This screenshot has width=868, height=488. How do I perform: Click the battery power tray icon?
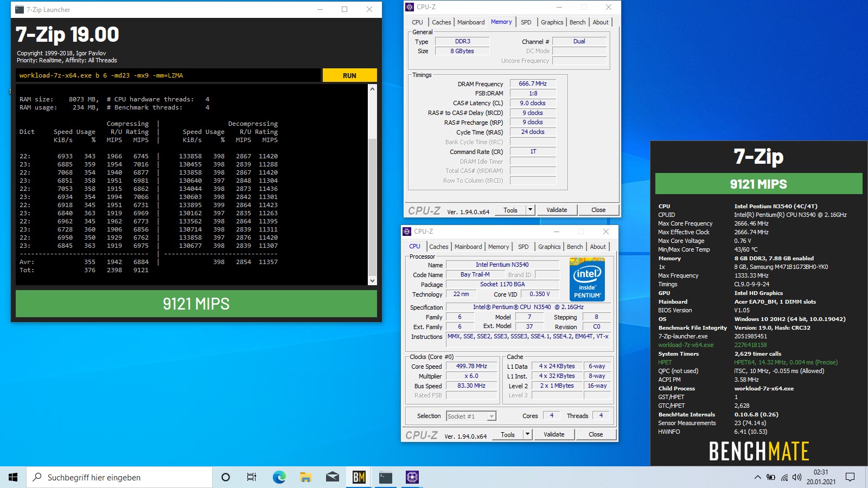[771, 477]
